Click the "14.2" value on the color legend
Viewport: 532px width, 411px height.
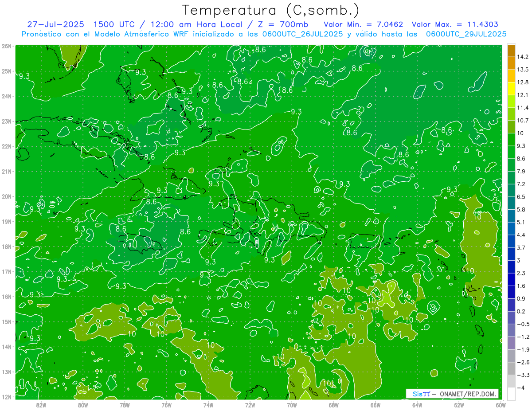(523, 57)
